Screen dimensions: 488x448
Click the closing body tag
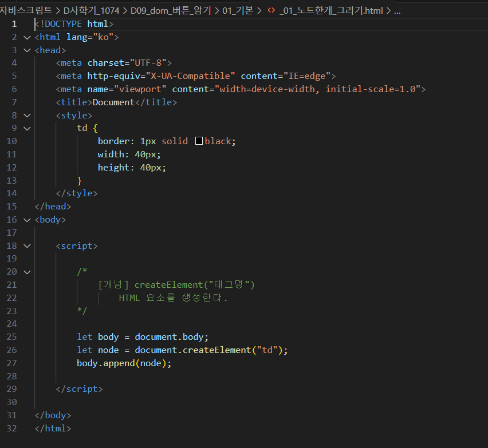tap(53, 415)
